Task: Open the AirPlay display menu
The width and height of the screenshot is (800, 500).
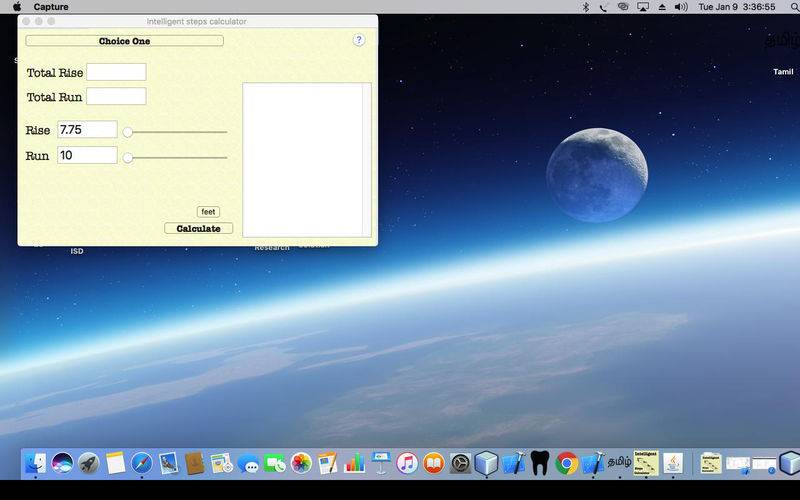Action: click(x=643, y=7)
